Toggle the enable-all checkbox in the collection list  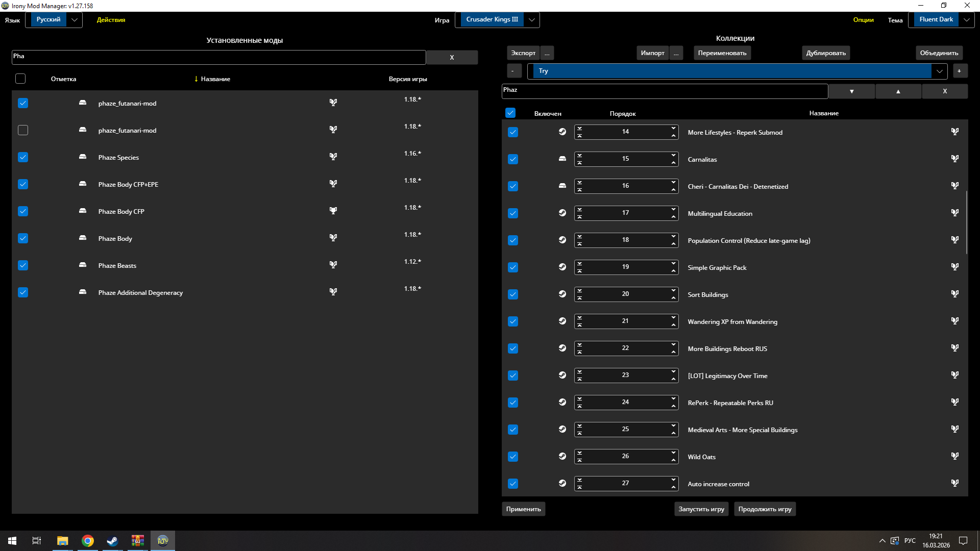point(510,113)
